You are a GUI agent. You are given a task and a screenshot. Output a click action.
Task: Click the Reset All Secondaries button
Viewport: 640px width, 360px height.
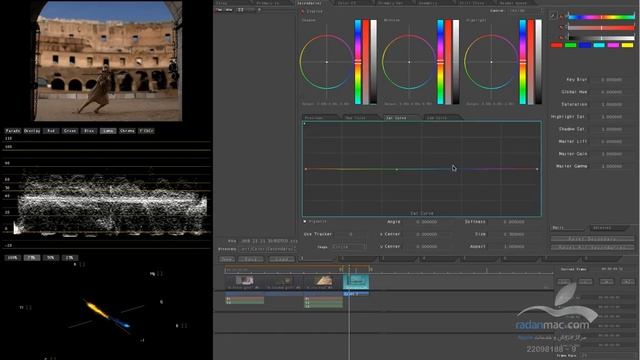pos(592,247)
